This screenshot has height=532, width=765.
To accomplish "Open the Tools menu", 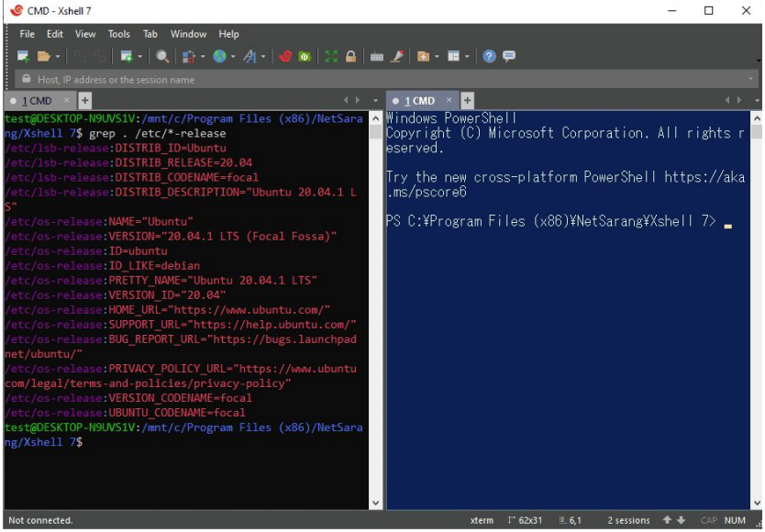I will pyautogui.click(x=119, y=34).
